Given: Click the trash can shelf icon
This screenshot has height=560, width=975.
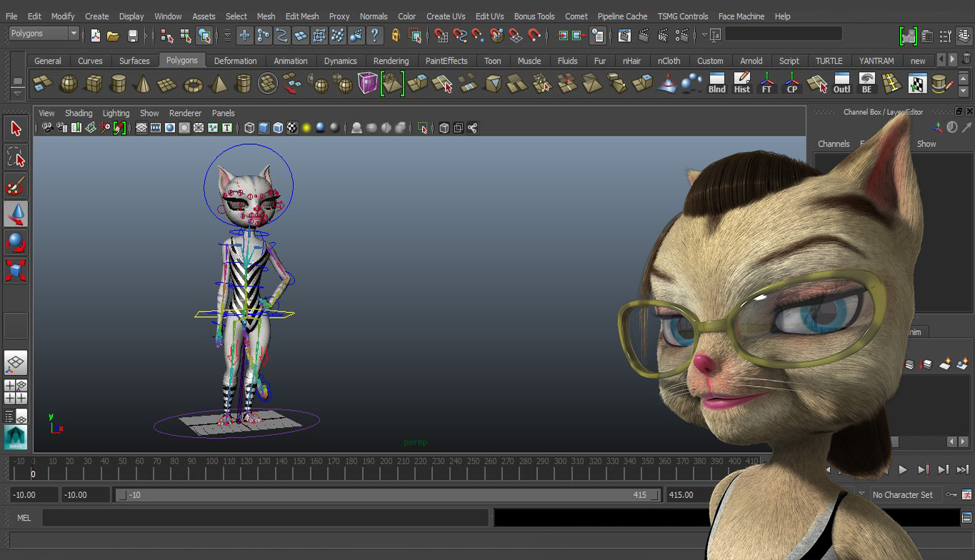Looking at the screenshot, I should [966, 59].
